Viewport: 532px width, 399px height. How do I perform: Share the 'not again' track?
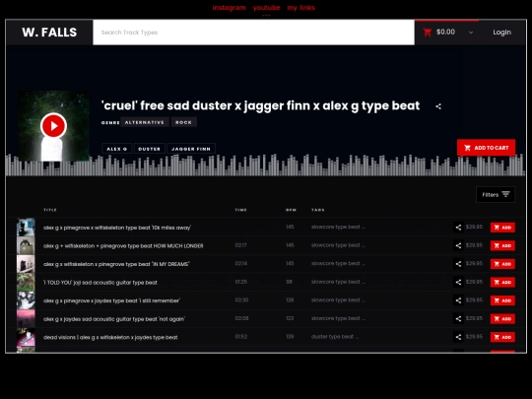458,318
